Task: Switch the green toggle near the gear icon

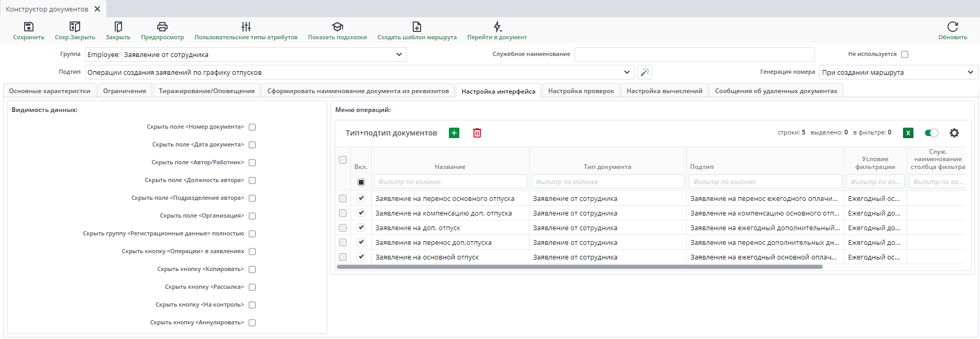Action: tap(931, 133)
